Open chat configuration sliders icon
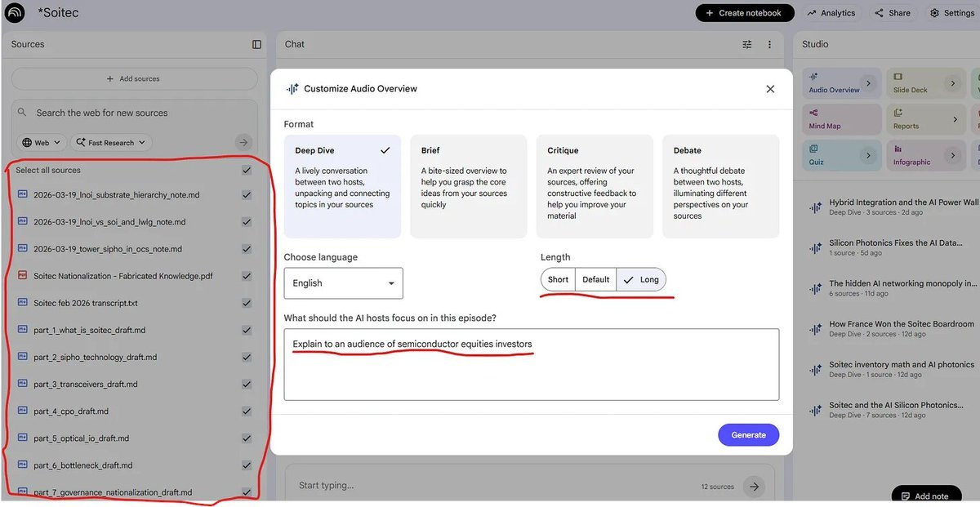This screenshot has height=507, width=980. (x=746, y=44)
